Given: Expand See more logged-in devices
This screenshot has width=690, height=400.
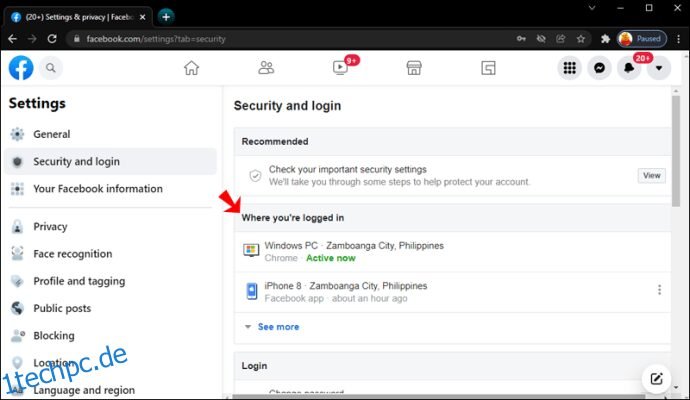Looking at the screenshot, I should [x=278, y=327].
